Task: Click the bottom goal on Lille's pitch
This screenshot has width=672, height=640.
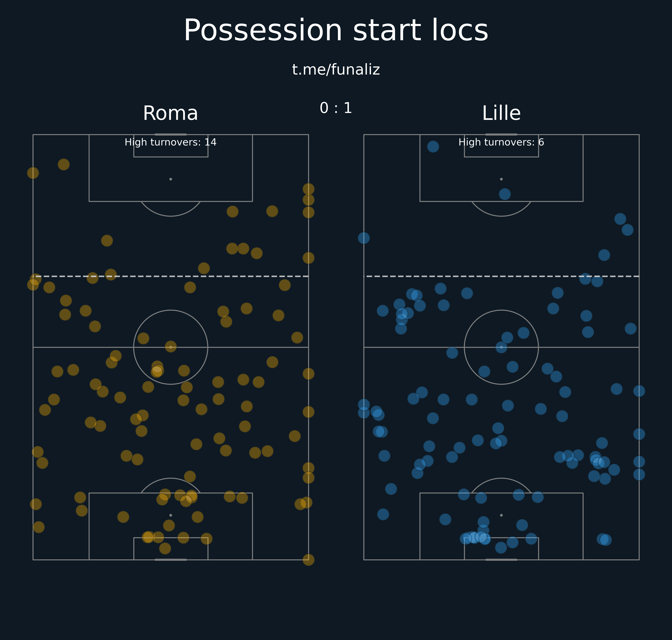Action: pyautogui.click(x=501, y=560)
